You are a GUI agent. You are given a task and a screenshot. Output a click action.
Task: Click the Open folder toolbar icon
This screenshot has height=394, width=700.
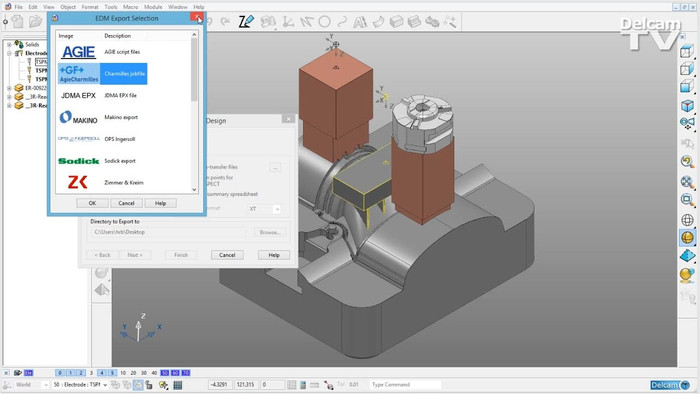pyautogui.click(x=35, y=21)
